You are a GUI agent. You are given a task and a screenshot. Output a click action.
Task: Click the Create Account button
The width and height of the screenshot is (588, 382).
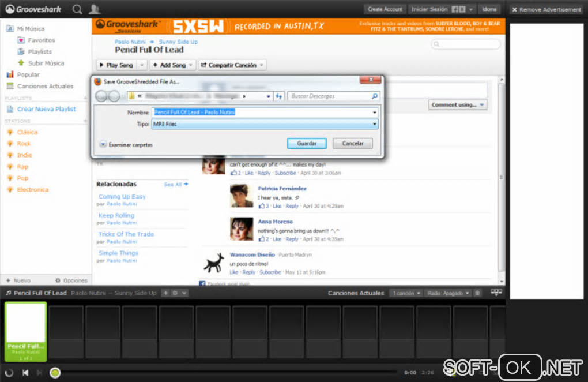pyautogui.click(x=385, y=9)
